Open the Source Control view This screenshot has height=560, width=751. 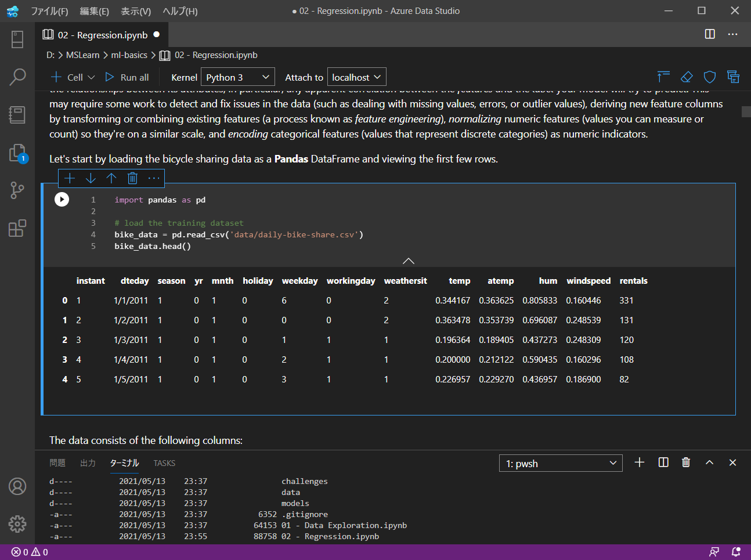(17, 190)
